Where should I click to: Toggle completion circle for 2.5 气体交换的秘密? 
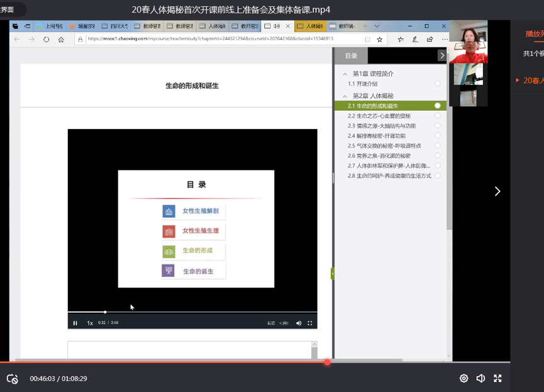pos(437,145)
